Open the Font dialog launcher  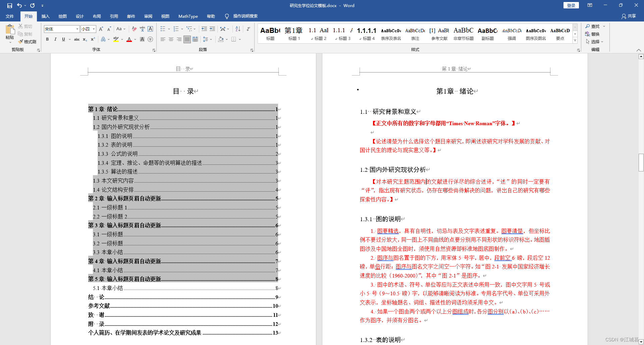tap(154, 50)
